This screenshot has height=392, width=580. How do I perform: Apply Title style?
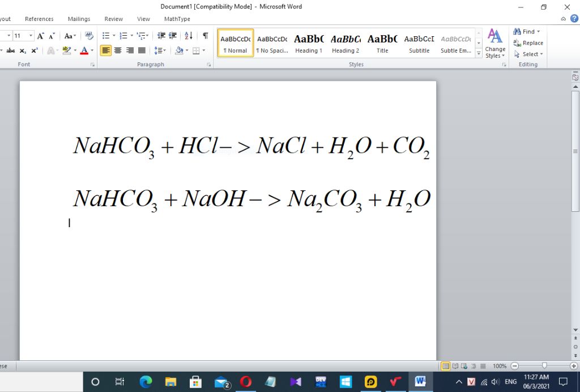coord(382,43)
